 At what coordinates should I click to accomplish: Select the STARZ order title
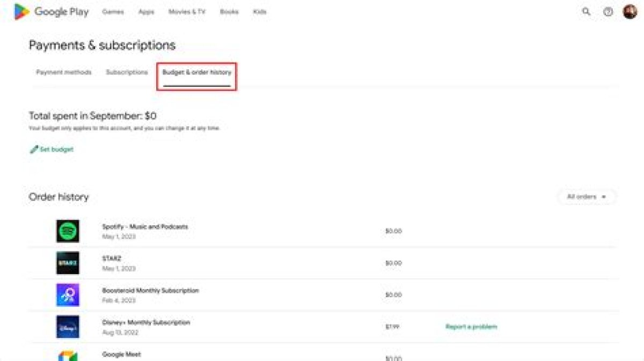click(x=112, y=259)
